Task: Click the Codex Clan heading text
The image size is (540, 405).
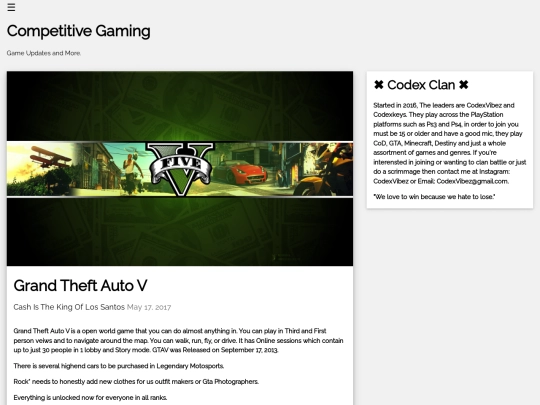Action: click(x=421, y=85)
